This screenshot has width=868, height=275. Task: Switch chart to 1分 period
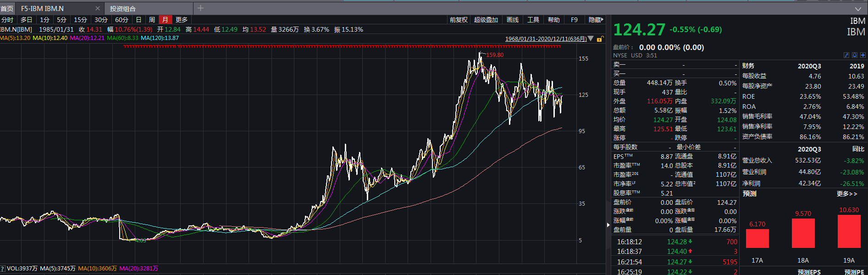pos(44,20)
